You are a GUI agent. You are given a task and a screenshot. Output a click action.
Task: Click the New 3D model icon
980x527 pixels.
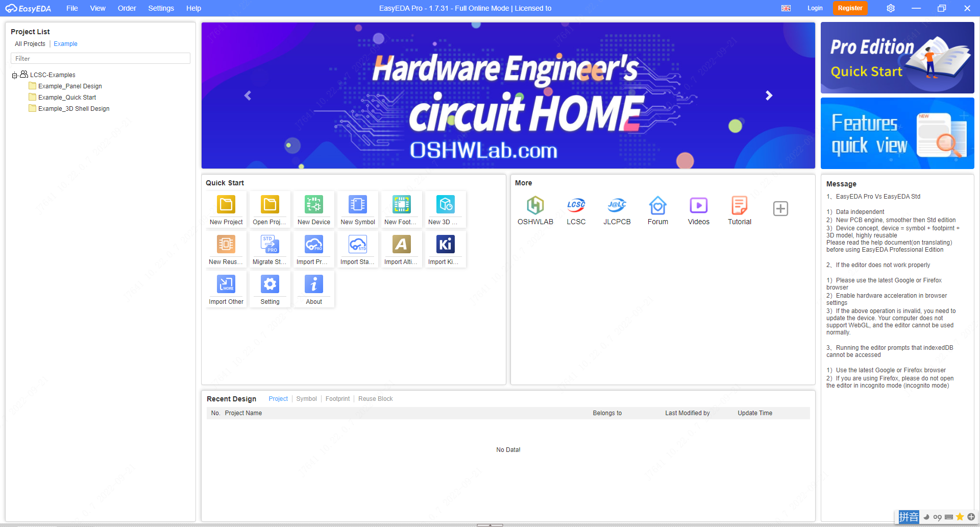[x=446, y=205]
